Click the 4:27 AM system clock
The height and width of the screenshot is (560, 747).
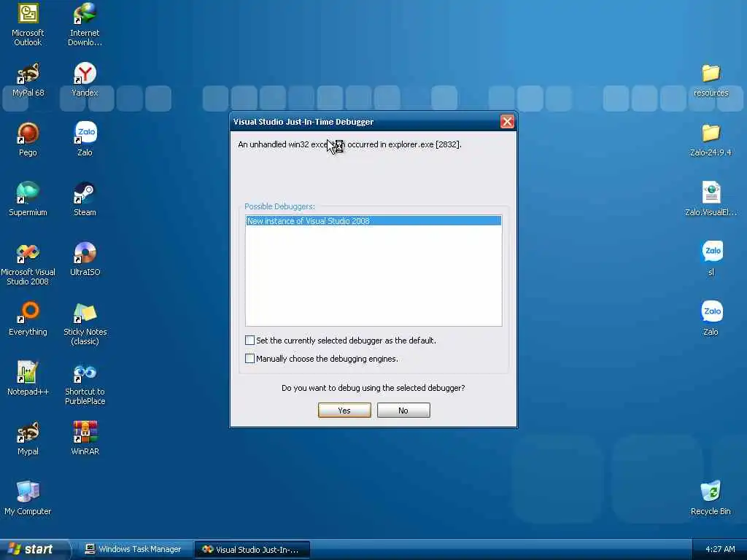tap(720, 550)
